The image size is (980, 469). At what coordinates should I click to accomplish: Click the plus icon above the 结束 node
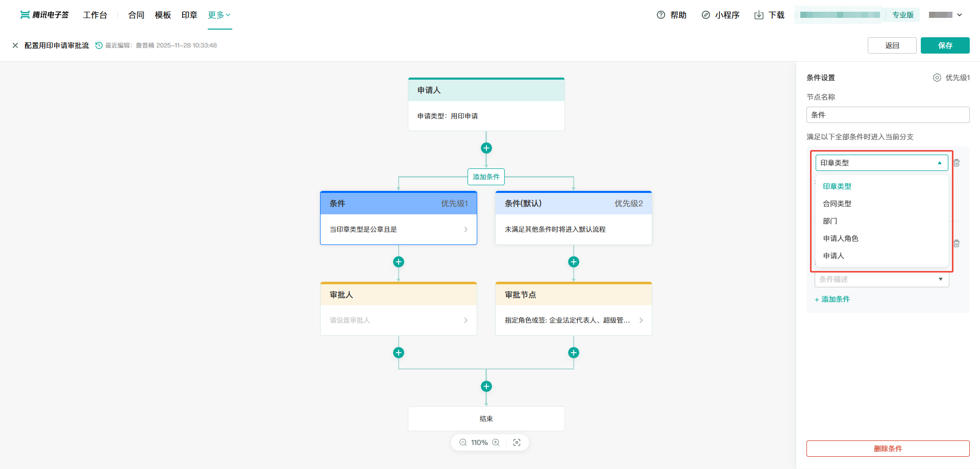486,386
